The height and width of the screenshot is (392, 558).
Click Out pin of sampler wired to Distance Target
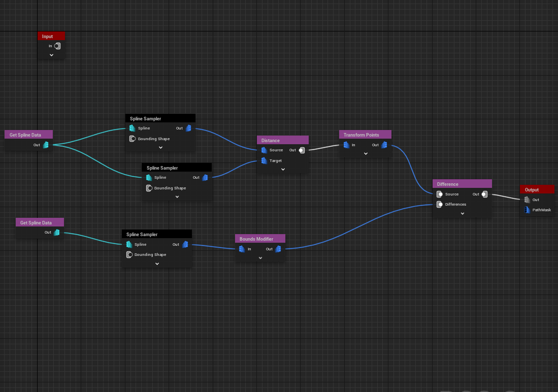205,178
